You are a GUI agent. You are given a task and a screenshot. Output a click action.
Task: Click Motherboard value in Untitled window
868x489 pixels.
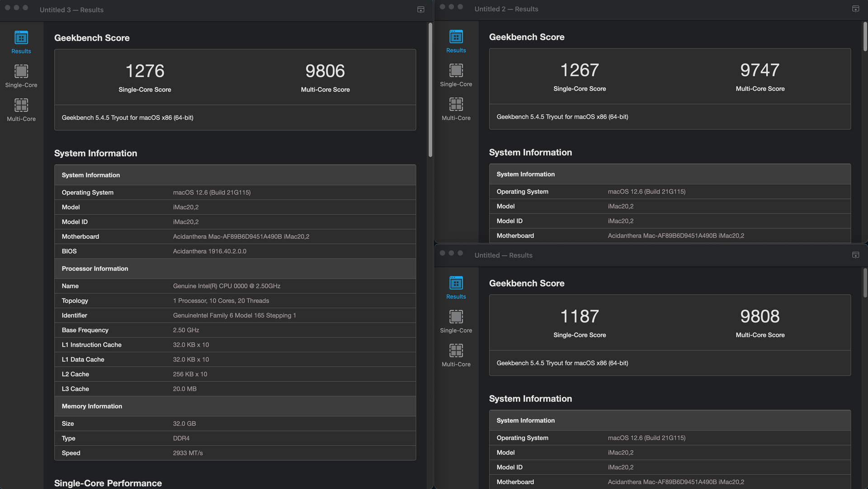[x=676, y=482]
